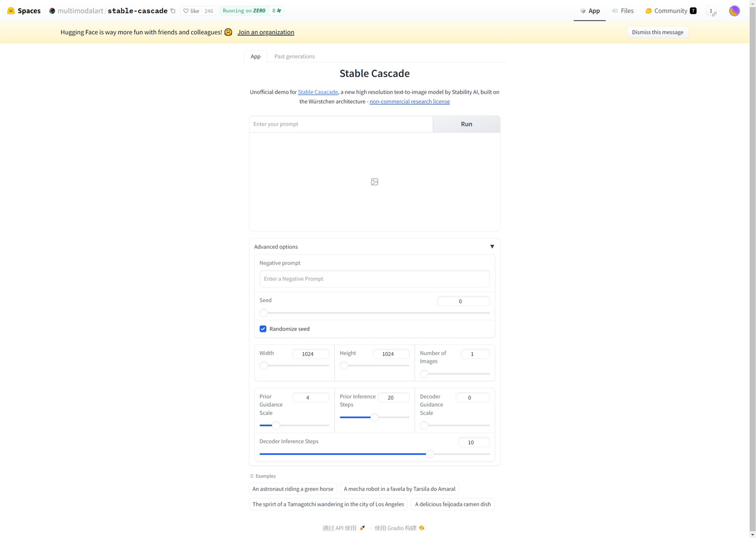Viewport: 756px width, 538px height.
Task: Click the multimodalart owner avatar icon
Action: (52, 11)
